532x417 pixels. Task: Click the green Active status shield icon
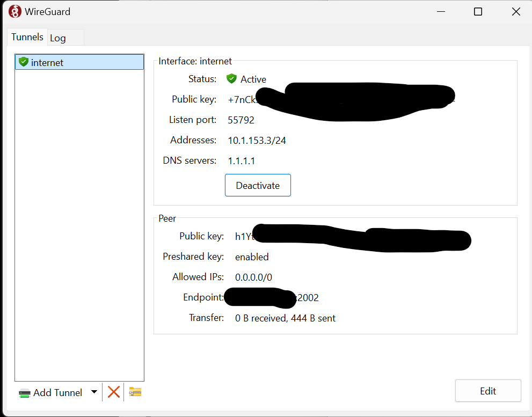point(231,79)
